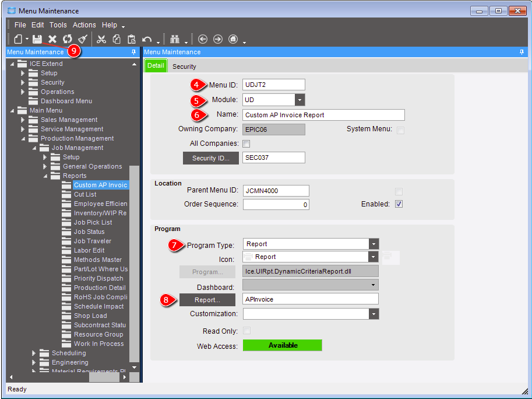Refresh using the circular arrows icon

pos(68,39)
